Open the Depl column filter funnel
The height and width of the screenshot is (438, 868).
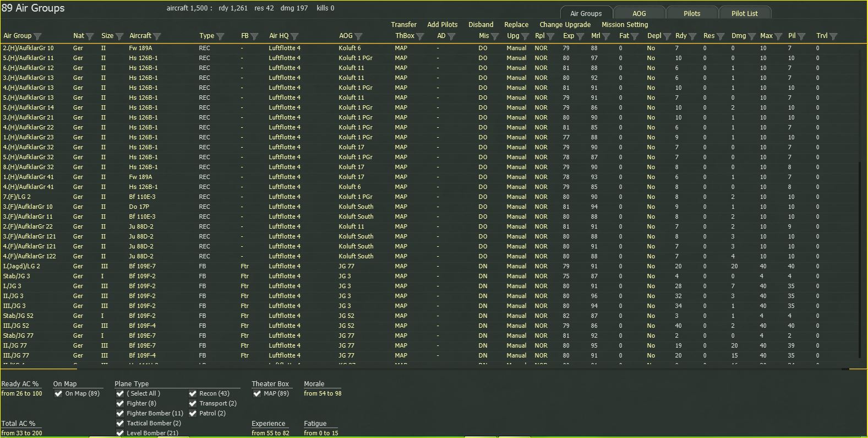pyautogui.click(x=667, y=36)
